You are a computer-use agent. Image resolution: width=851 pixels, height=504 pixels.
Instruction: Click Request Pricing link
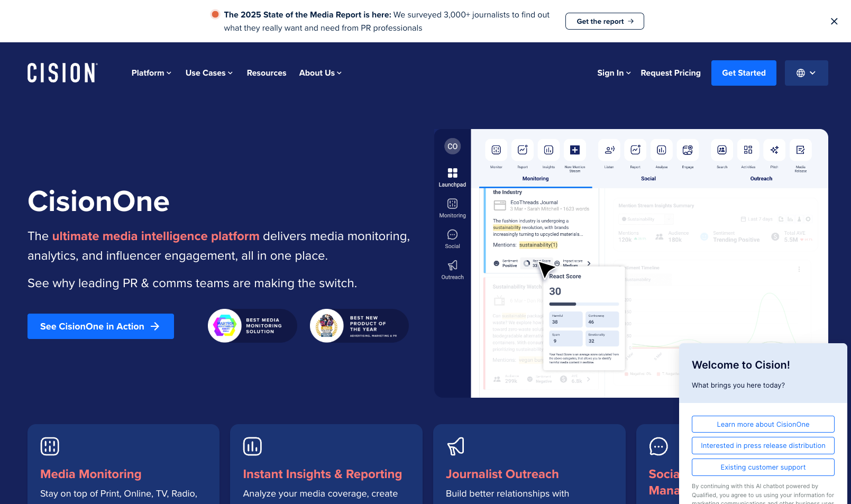pyautogui.click(x=671, y=73)
